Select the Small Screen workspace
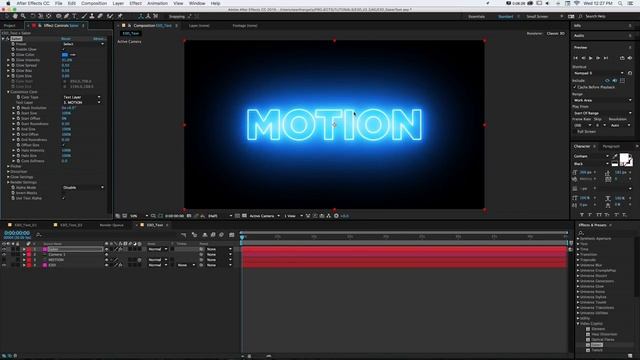 (x=537, y=16)
